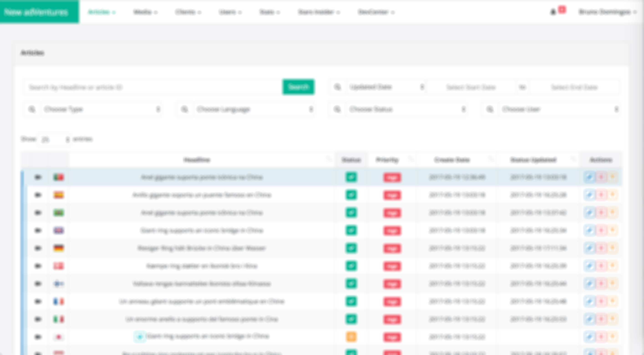Click green status icon in French article row
644x355 pixels.
351,302
